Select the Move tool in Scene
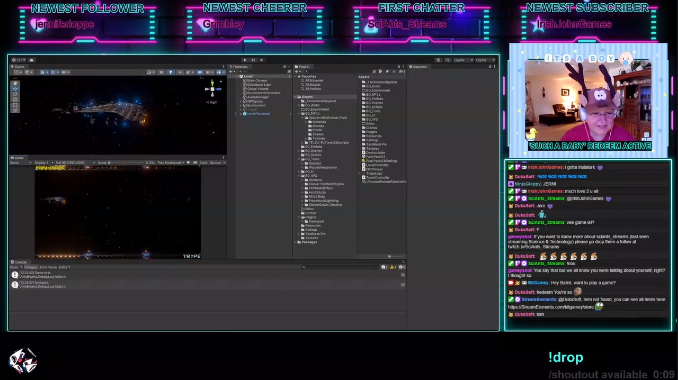The height and width of the screenshot is (380, 678). (15, 89)
